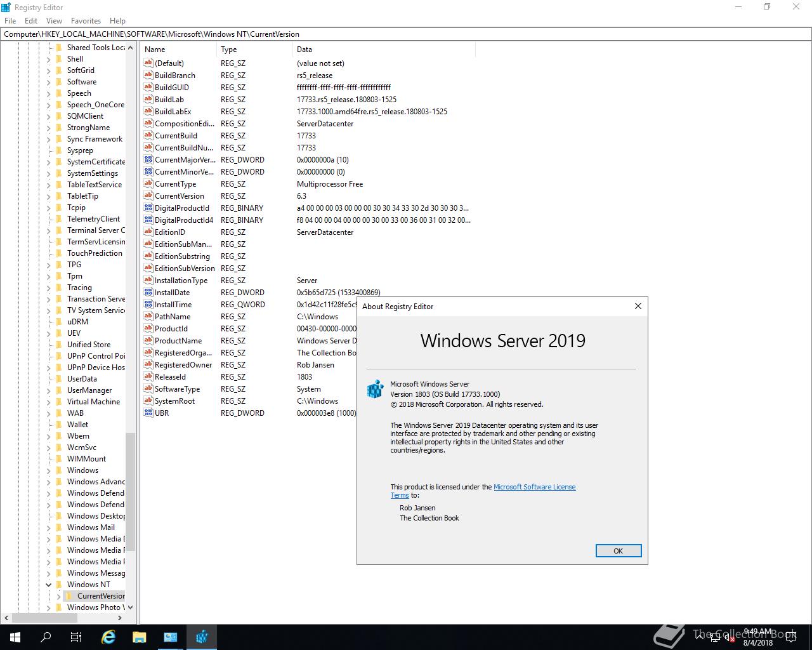Select the CurrentMajorVersionNumber DWORD icon
The width and height of the screenshot is (812, 650).
[x=148, y=159]
